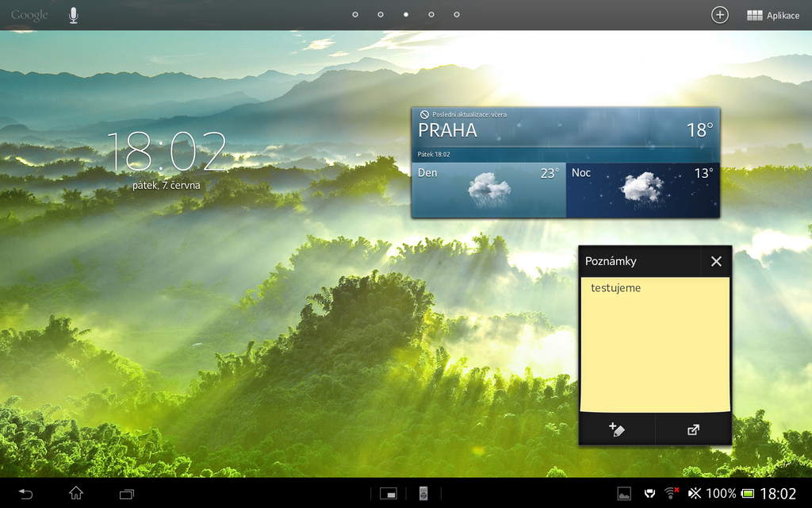Tap the security shield status icon
Viewport: 812px width, 508px height.
point(650,492)
